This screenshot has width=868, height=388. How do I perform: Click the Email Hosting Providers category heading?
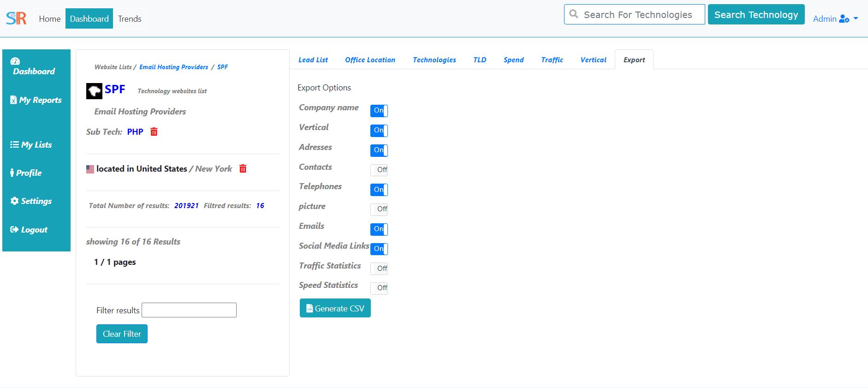click(x=140, y=112)
